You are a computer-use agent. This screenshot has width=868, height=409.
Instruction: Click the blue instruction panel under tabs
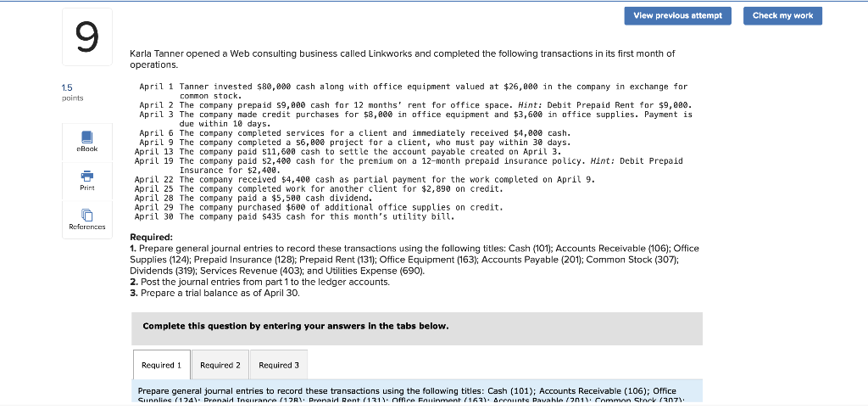coord(417,391)
